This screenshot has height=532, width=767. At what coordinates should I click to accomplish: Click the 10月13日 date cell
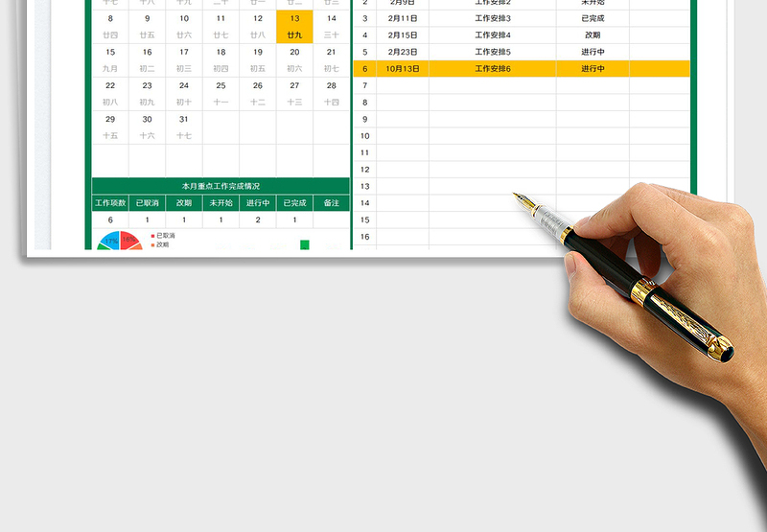tap(402, 69)
